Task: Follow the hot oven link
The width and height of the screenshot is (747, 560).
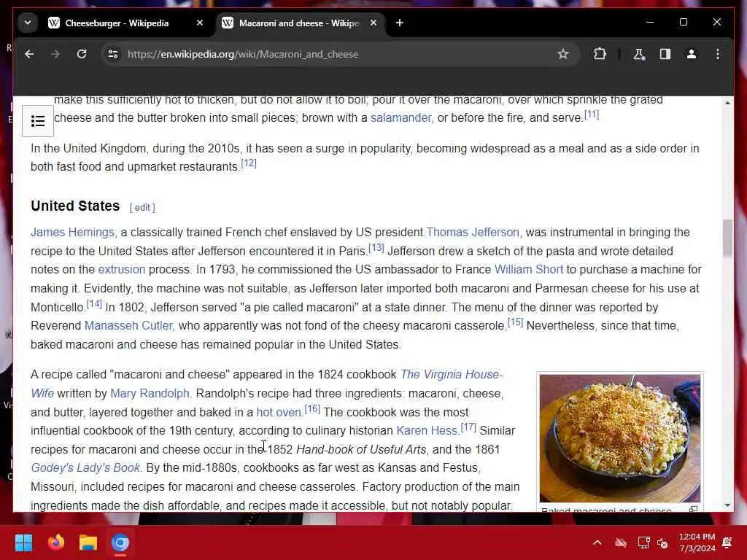Action: [x=279, y=413]
